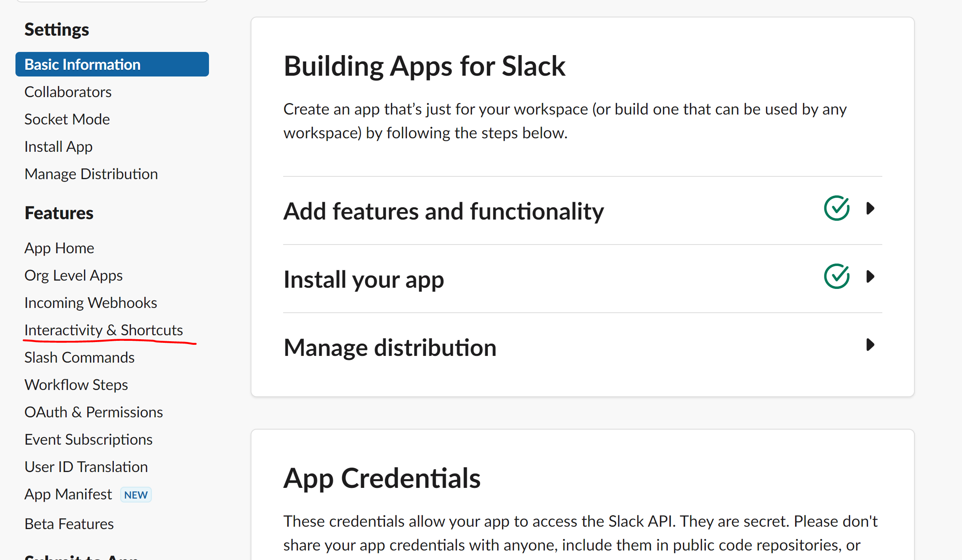Open OAuth & Permissions page

coord(94,412)
